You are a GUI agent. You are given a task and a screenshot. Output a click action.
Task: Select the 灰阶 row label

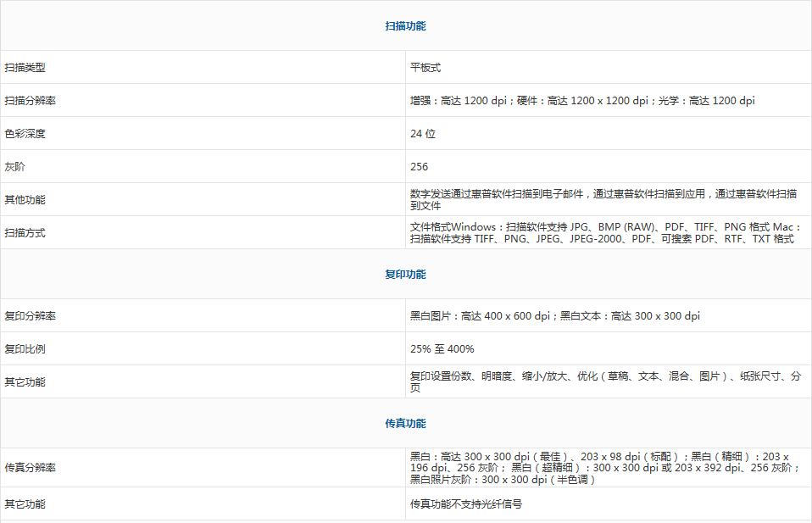[14, 166]
